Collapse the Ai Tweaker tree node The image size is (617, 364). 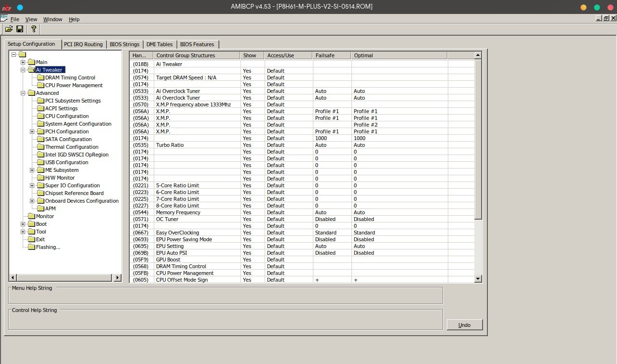coord(23,70)
